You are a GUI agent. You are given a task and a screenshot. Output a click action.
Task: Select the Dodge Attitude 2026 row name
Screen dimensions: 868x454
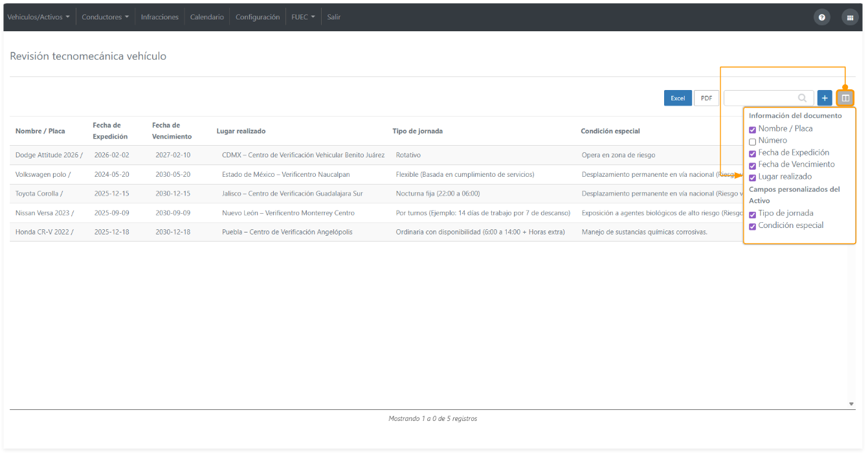[x=49, y=155]
